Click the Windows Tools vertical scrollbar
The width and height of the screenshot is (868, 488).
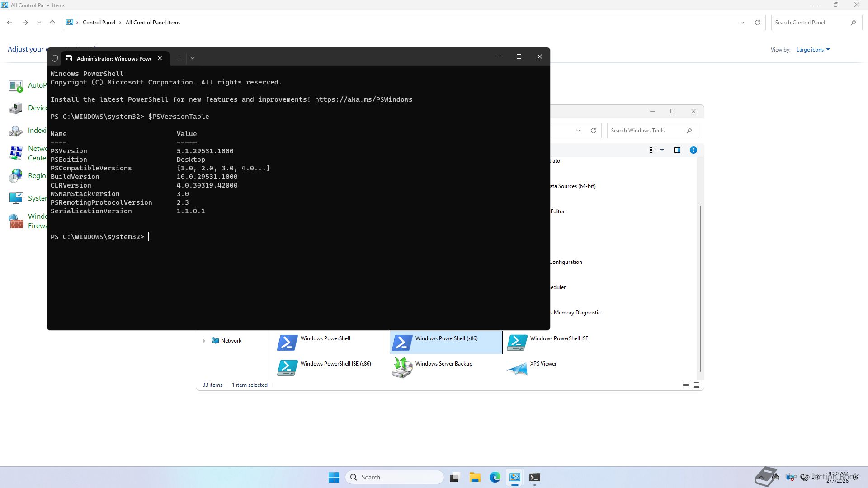pos(700,289)
